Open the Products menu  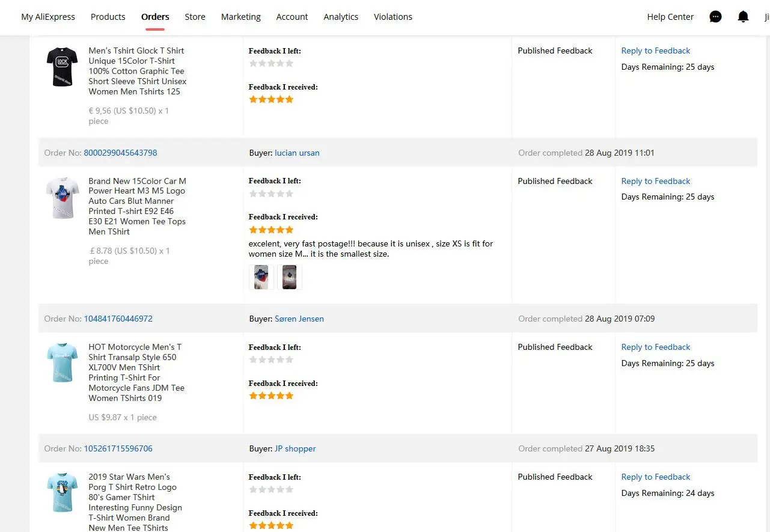pyautogui.click(x=108, y=17)
